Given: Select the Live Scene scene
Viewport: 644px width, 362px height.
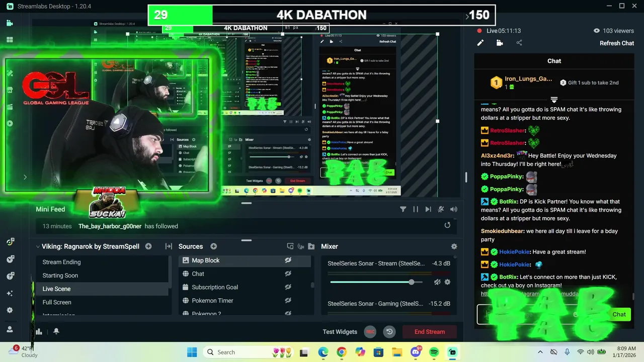Looking at the screenshot, I should tap(102, 289).
